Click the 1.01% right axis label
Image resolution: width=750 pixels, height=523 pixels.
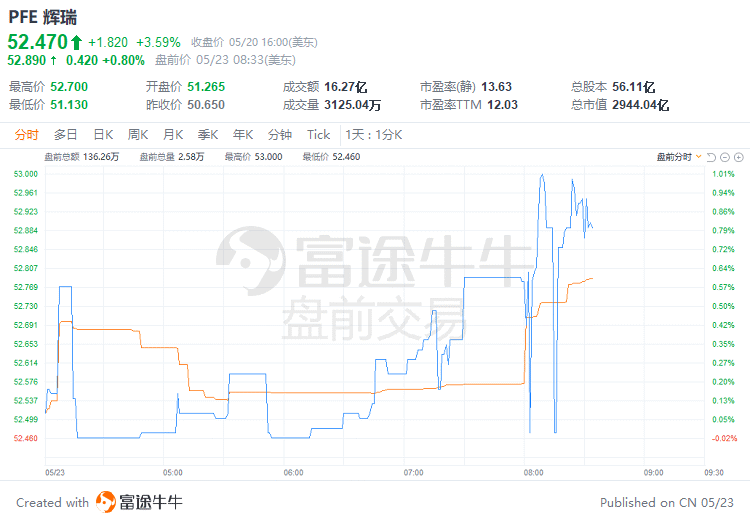pos(723,174)
